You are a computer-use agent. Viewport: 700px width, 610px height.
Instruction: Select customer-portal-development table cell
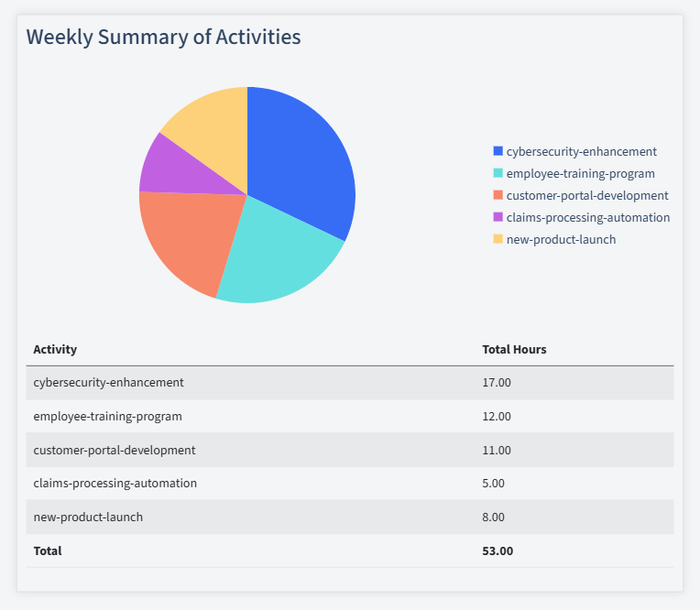tap(115, 450)
